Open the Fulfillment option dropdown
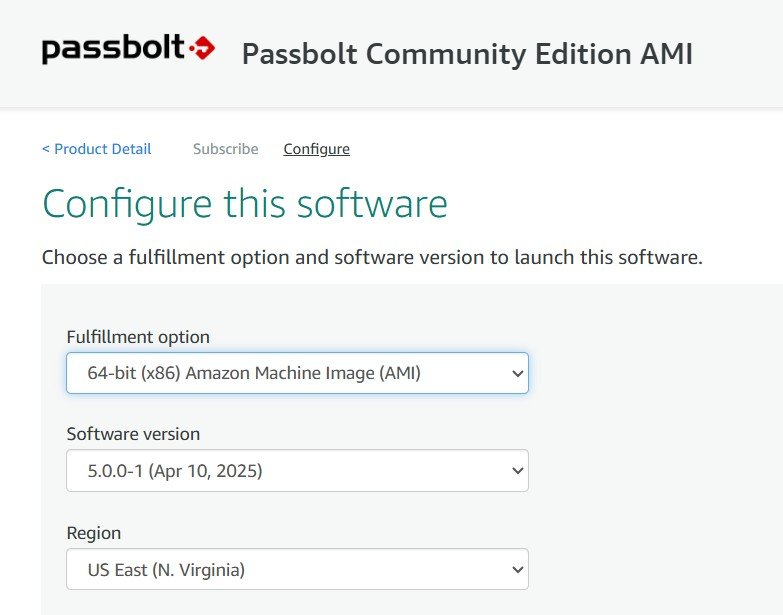 click(297, 373)
